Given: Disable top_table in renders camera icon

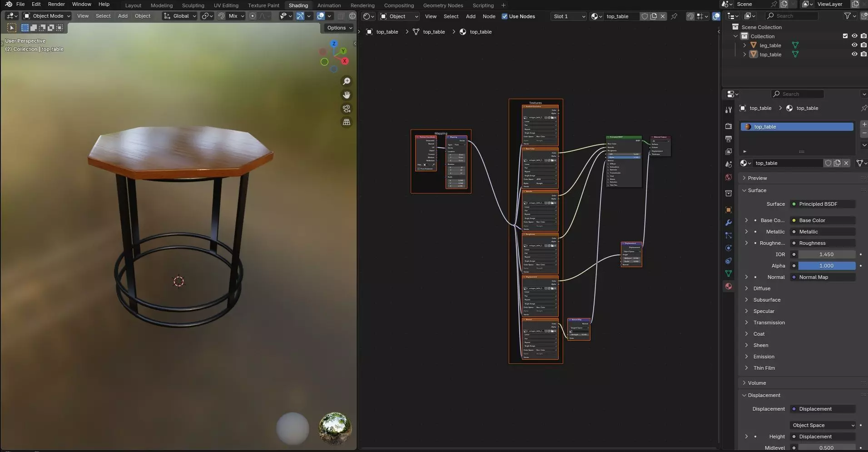Looking at the screenshot, I should [x=863, y=54].
